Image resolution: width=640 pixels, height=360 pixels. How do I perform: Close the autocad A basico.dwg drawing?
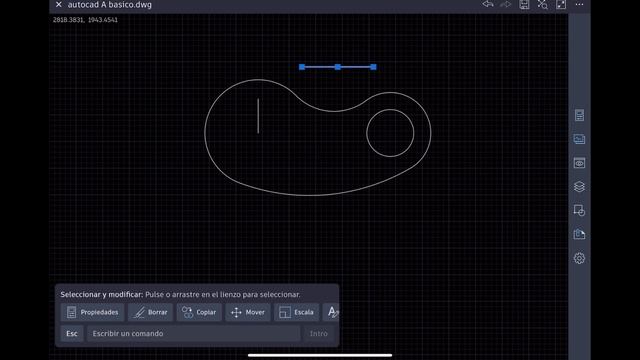click(58, 4)
